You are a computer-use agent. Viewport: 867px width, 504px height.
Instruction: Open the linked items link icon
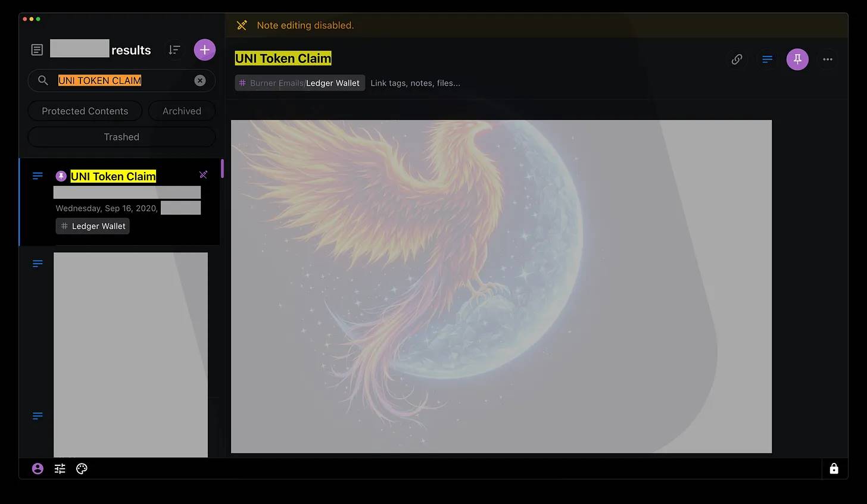click(x=737, y=60)
